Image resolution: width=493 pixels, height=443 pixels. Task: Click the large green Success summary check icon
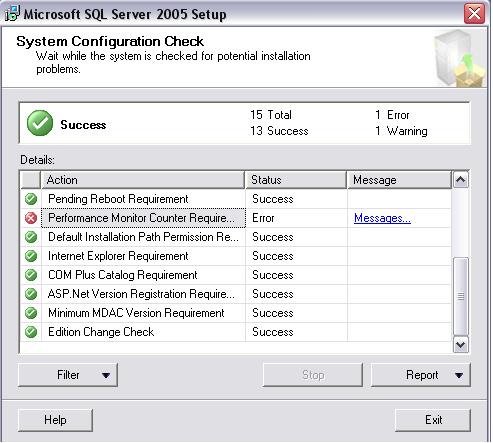coord(40,123)
